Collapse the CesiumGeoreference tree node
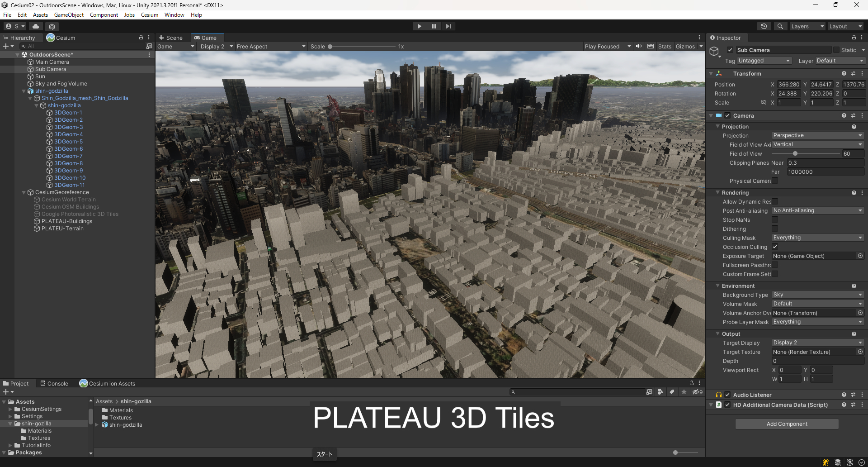Viewport: 868px width, 467px height. pos(24,192)
